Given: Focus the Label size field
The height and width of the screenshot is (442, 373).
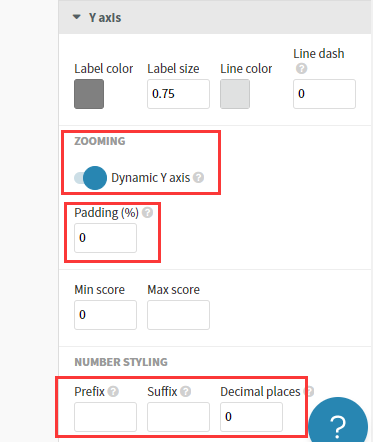Looking at the screenshot, I should pos(178,94).
